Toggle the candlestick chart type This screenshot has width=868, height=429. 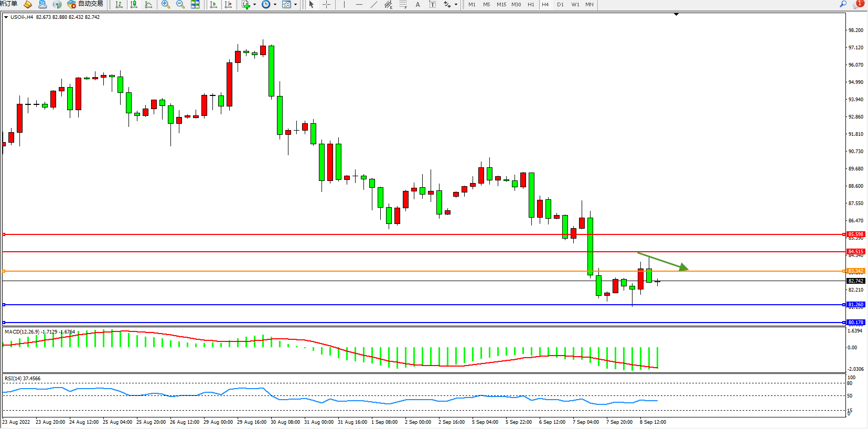[x=134, y=5]
